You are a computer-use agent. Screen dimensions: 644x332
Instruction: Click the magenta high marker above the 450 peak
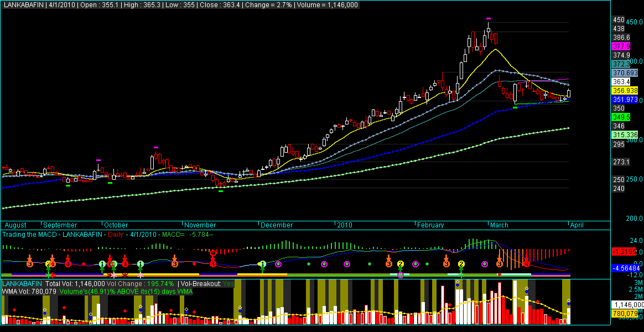pyautogui.click(x=489, y=18)
